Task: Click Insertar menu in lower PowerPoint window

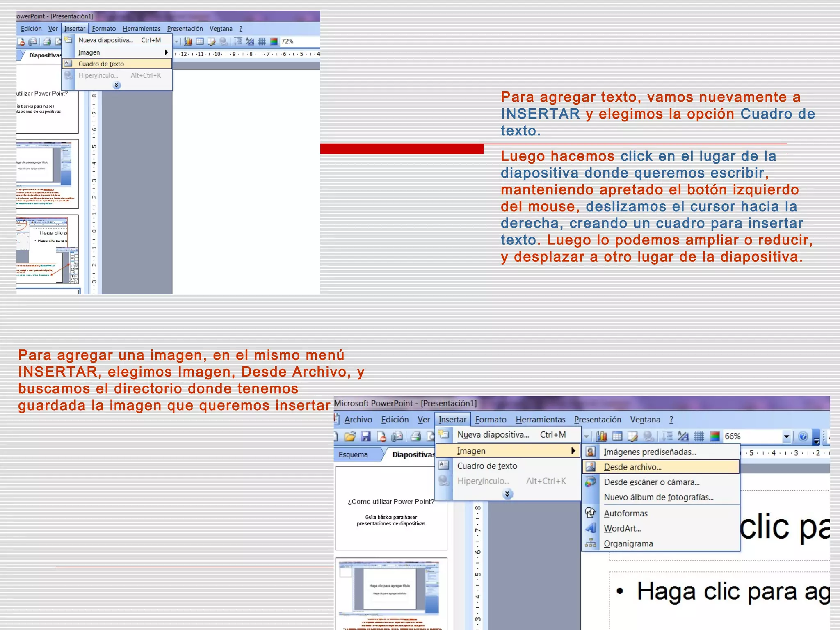Action: click(x=452, y=420)
